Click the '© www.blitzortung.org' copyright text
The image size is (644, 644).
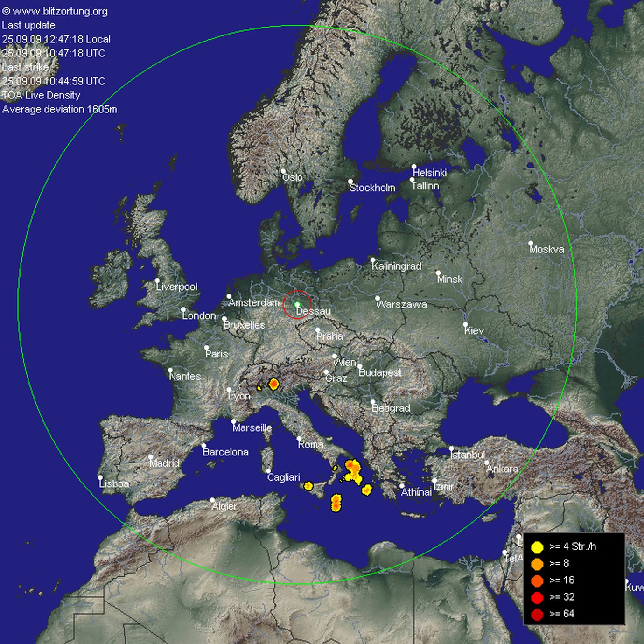coord(55,11)
